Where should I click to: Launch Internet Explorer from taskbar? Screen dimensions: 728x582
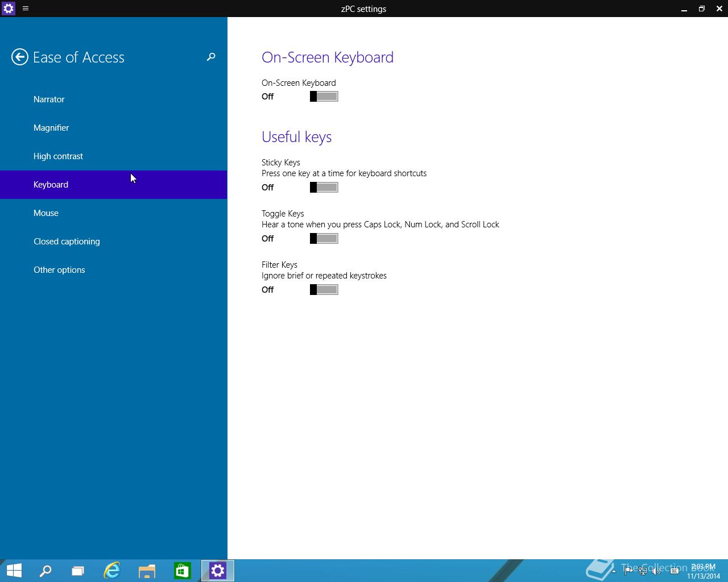[112, 571]
